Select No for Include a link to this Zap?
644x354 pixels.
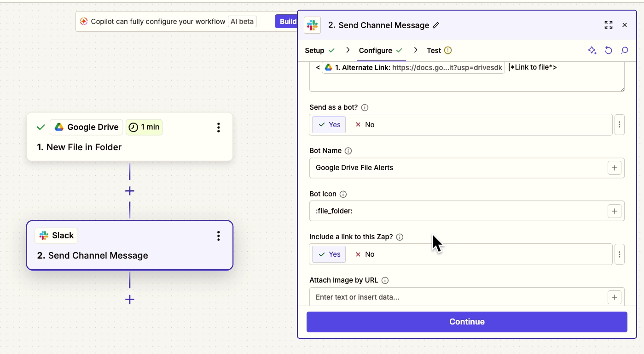tap(365, 254)
